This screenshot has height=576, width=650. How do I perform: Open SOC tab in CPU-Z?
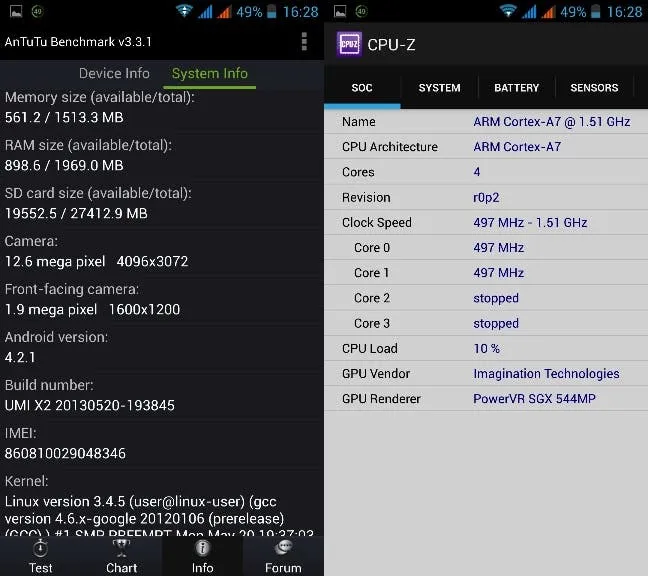pos(362,87)
